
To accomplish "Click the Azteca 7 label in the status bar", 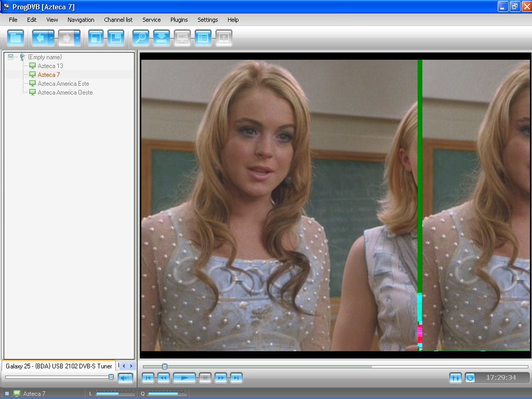I will (x=34, y=394).
